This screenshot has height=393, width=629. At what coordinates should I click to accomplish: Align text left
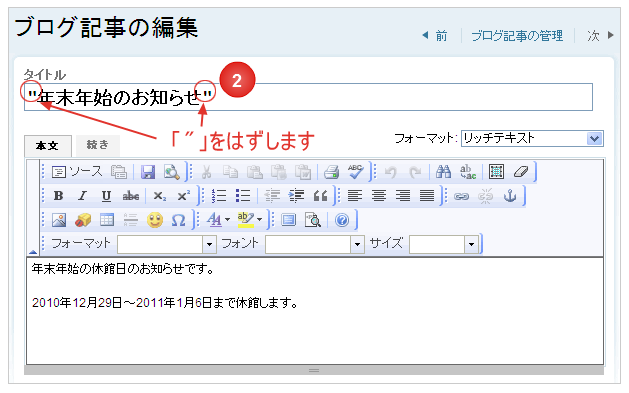[x=355, y=196]
